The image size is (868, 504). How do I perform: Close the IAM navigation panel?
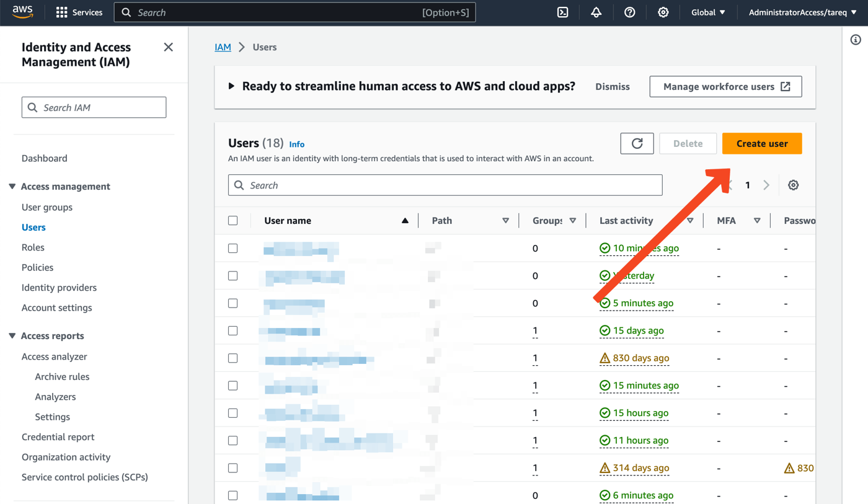point(168,47)
